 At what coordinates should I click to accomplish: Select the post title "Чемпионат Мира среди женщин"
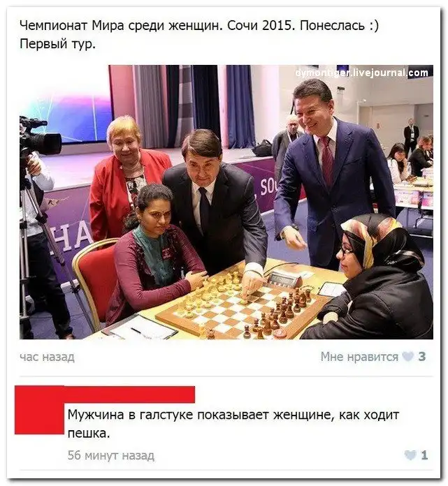(x=121, y=25)
